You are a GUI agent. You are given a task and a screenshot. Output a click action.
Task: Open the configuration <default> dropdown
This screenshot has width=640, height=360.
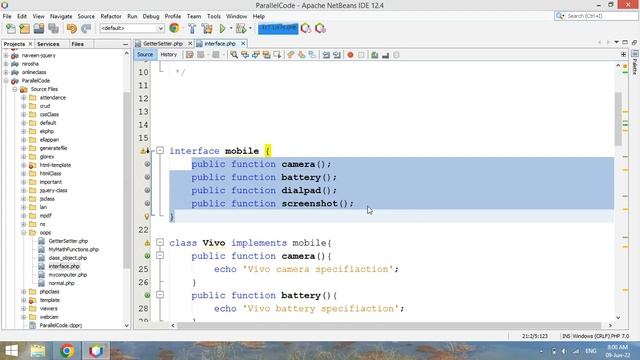click(x=132, y=28)
